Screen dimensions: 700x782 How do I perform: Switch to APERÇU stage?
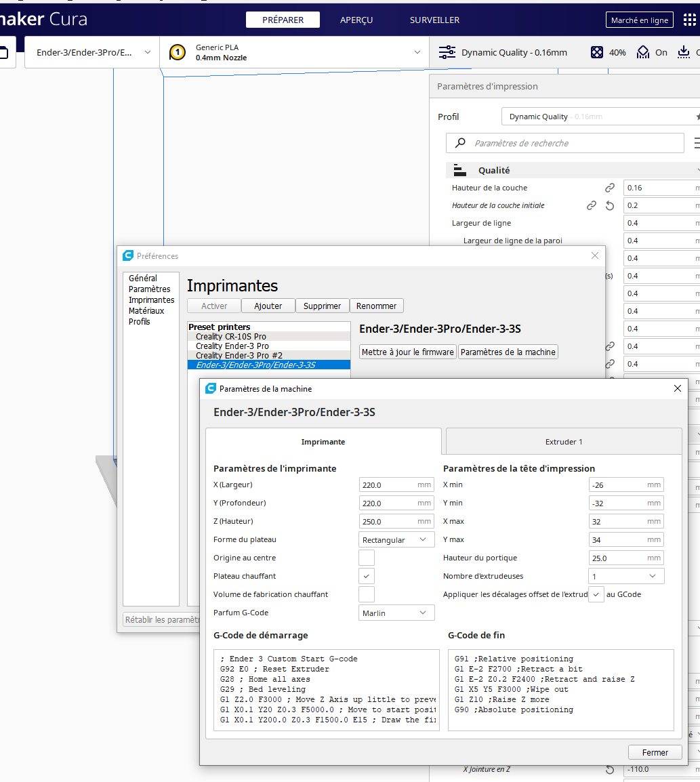pos(356,20)
